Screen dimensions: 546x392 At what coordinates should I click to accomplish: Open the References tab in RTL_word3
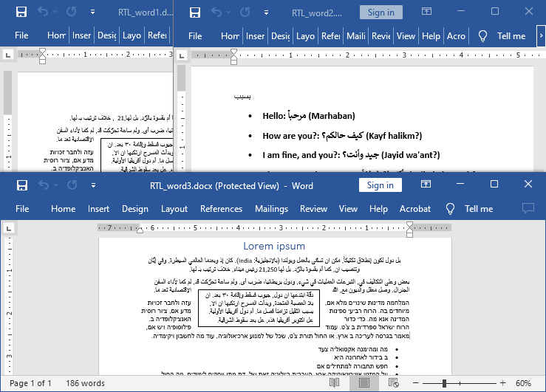(x=221, y=209)
